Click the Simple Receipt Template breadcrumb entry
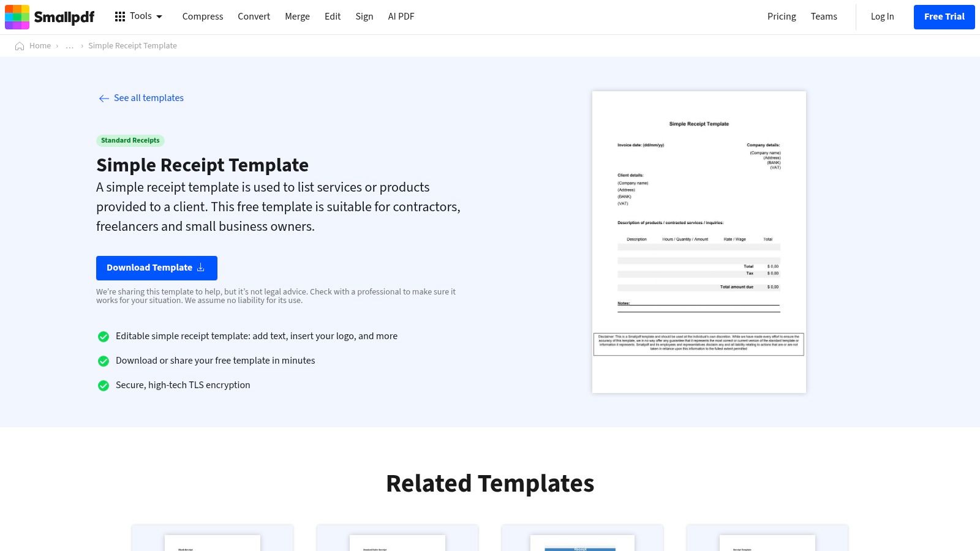 pos(132,45)
